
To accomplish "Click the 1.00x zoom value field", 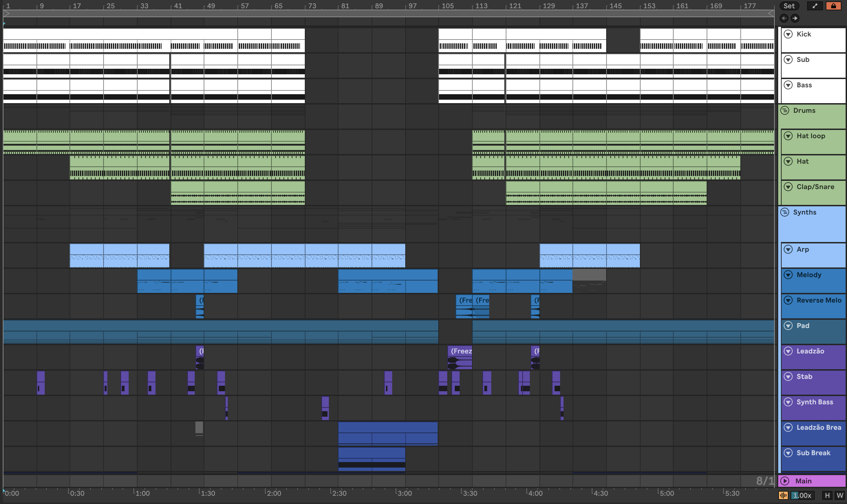I will click(802, 495).
